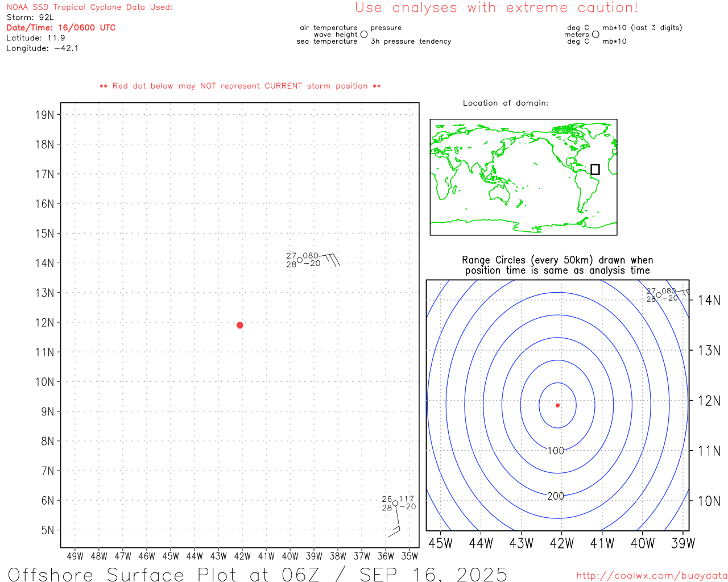
Task: Click the black domain rectangle on the world map
Action: point(595,169)
